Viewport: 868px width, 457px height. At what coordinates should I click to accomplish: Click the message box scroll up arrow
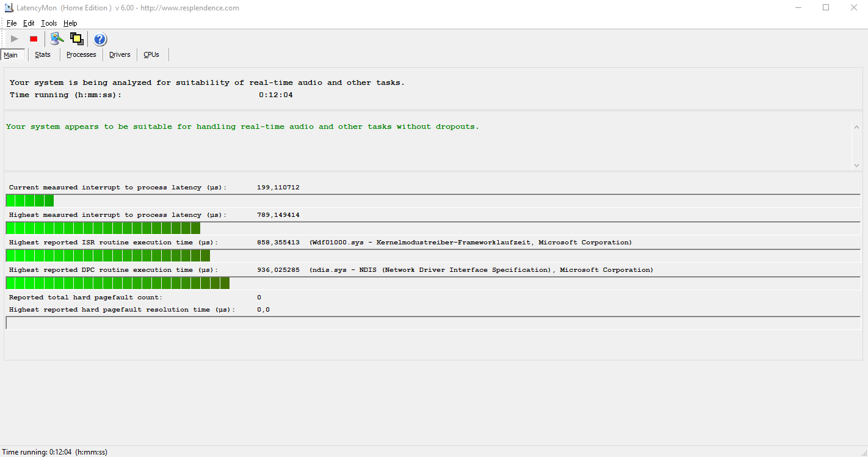point(856,126)
